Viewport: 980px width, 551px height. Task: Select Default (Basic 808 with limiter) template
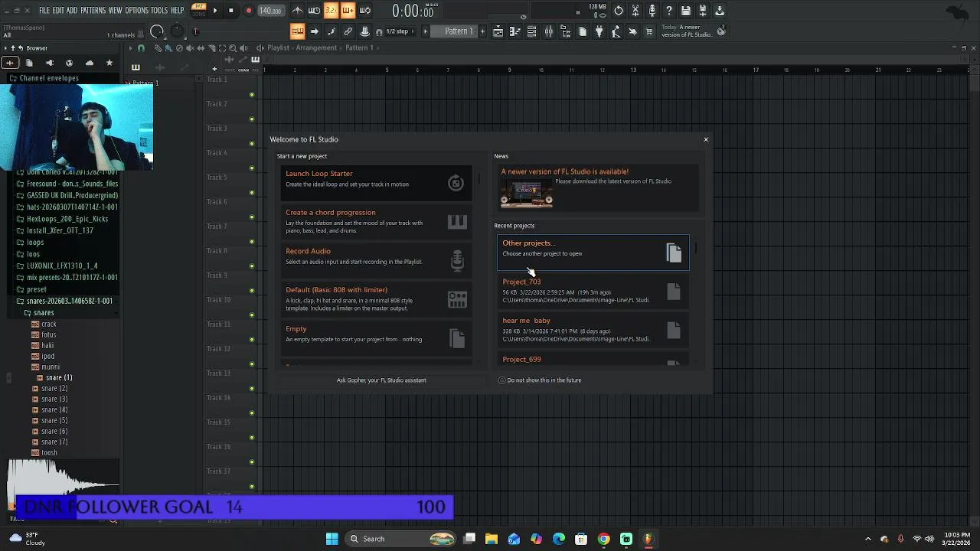point(376,299)
